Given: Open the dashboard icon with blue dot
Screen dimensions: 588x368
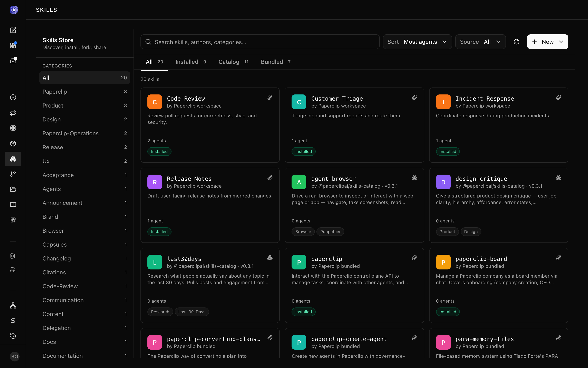Looking at the screenshot, I should click(x=13, y=46).
